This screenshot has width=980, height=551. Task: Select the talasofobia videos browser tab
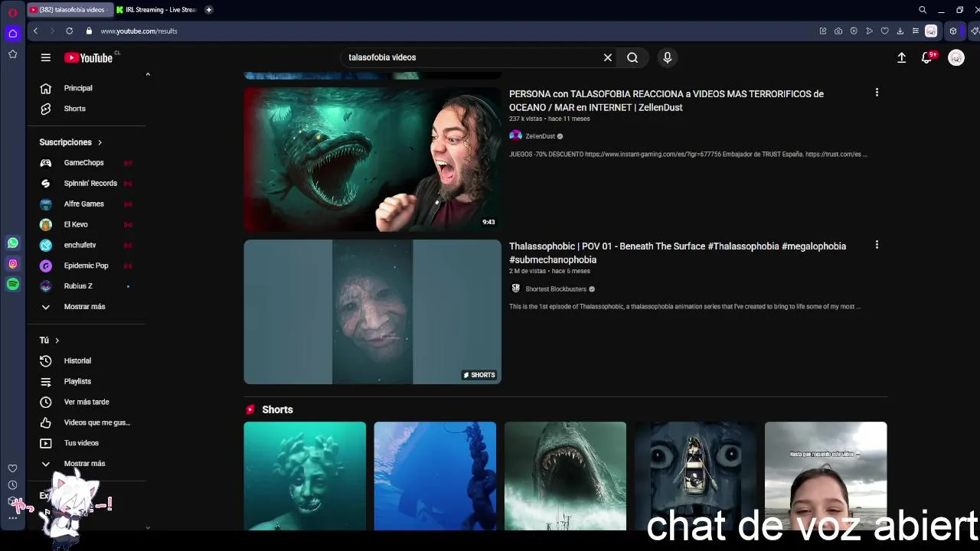pos(70,10)
